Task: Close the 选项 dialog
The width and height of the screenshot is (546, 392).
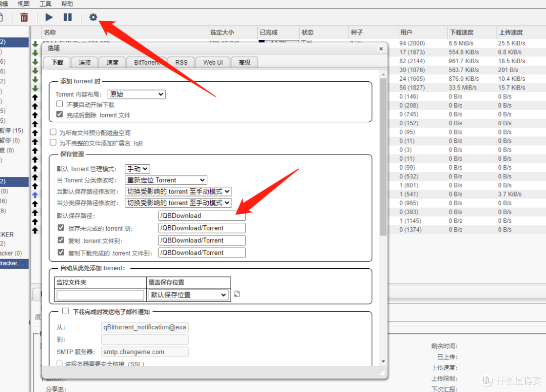Action: coord(381,48)
